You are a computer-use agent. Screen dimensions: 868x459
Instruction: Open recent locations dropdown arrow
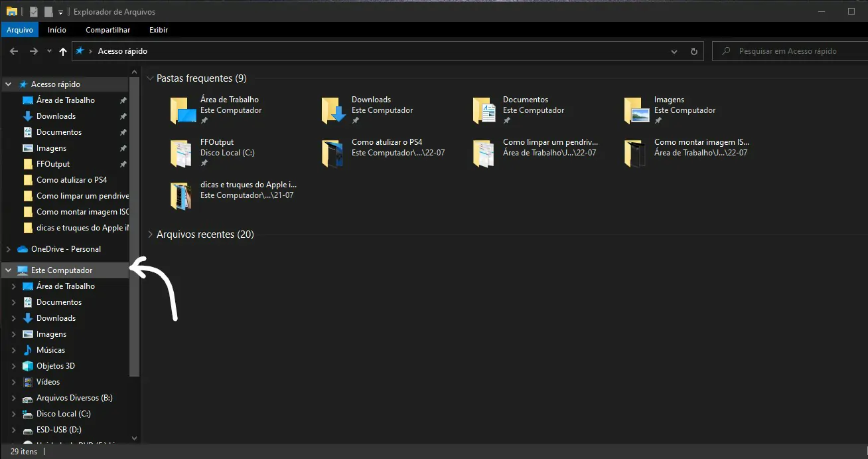tap(49, 51)
